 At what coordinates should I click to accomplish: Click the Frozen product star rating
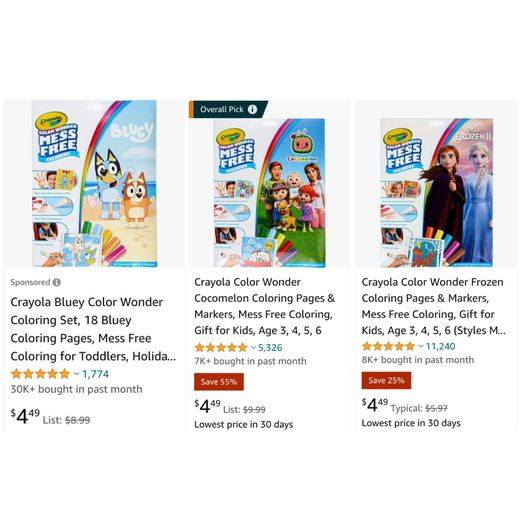pos(388,346)
